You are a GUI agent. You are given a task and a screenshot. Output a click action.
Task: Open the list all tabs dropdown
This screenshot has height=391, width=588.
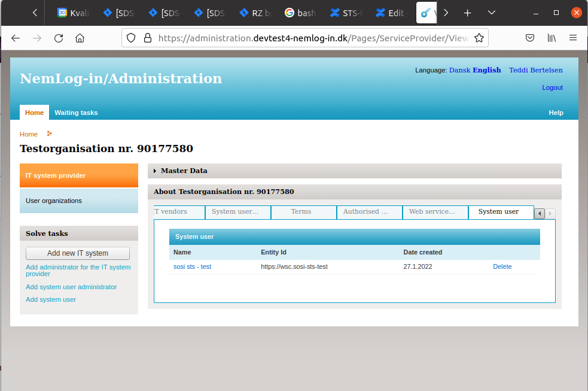[492, 13]
